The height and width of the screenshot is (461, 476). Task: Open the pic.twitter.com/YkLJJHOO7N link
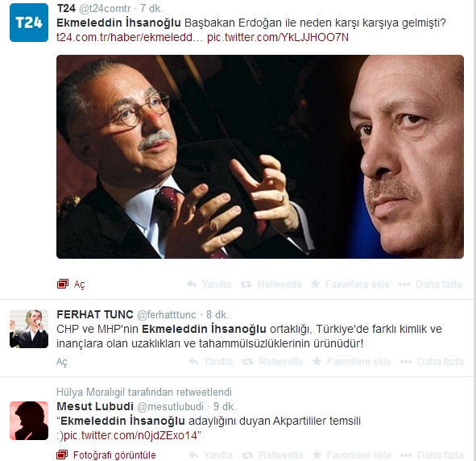(278, 37)
